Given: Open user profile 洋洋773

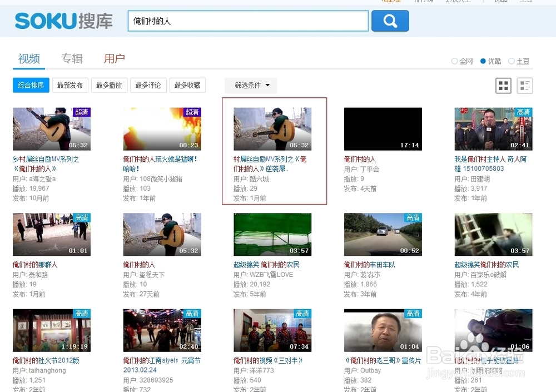Looking at the screenshot, I should [262, 370].
